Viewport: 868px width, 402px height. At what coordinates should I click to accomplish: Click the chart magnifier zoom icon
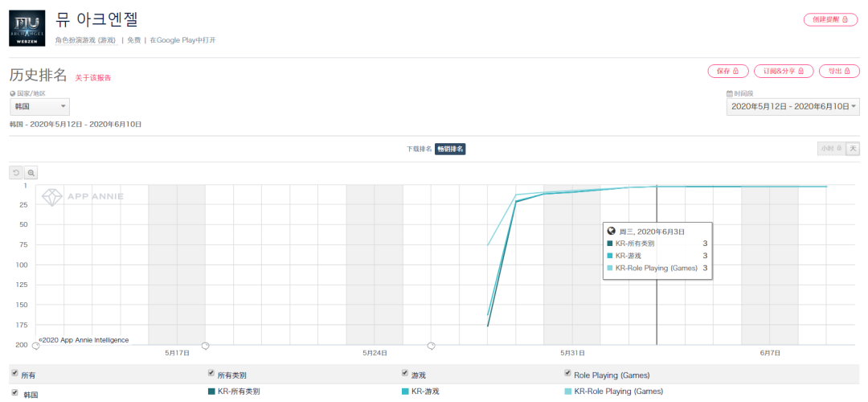(31, 174)
